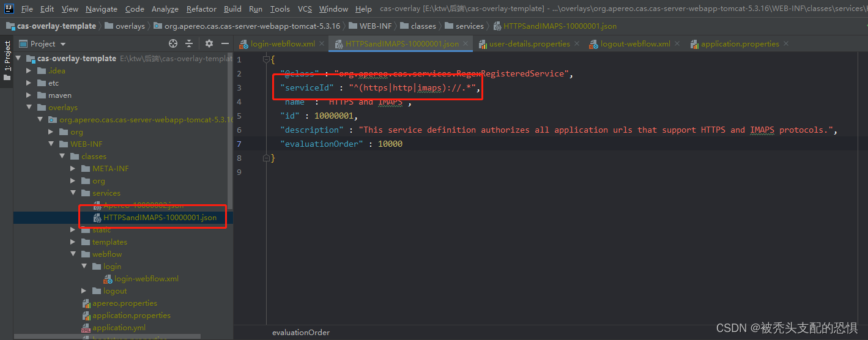Screen dimensions: 868x340
Task: Click the Project tree vertical scrollbar
Action: (230, 122)
